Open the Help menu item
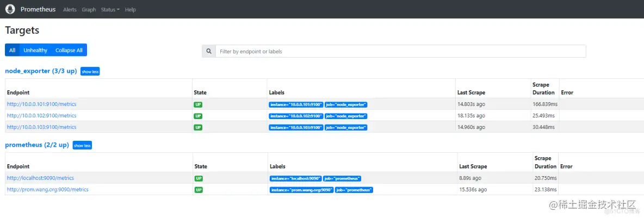 click(130, 9)
